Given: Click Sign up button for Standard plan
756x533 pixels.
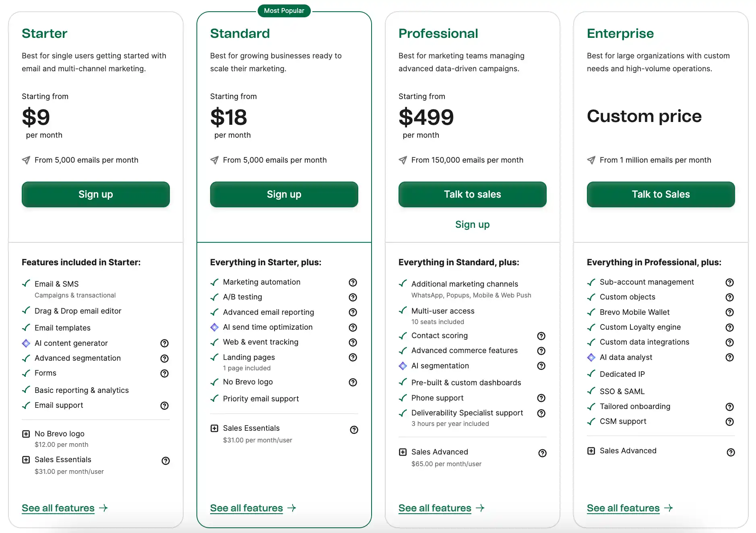Looking at the screenshot, I should tap(284, 194).
